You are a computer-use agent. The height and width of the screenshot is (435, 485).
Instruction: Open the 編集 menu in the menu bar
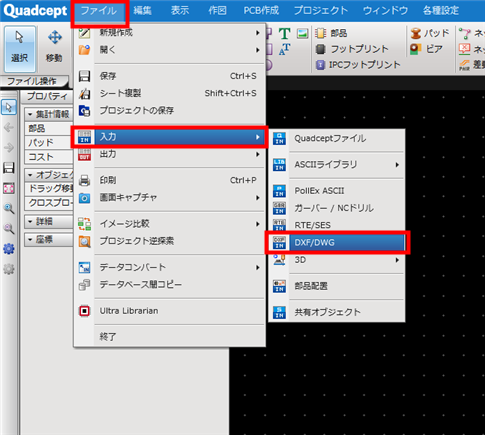coord(143,11)
